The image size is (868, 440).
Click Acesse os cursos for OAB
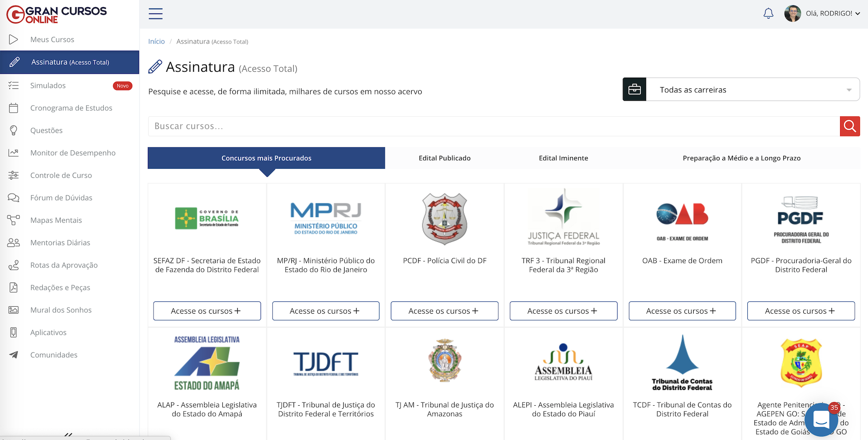click(x=682, y=311)
